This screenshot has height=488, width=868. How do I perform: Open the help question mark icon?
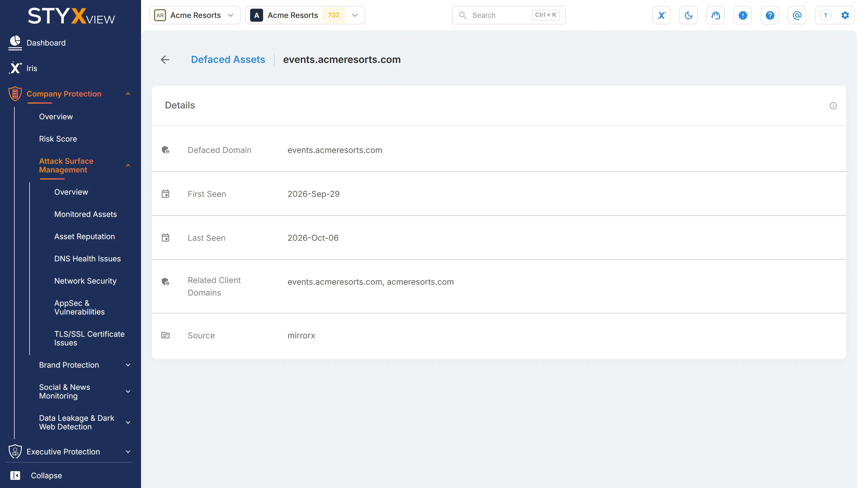(x=770, y=15)
